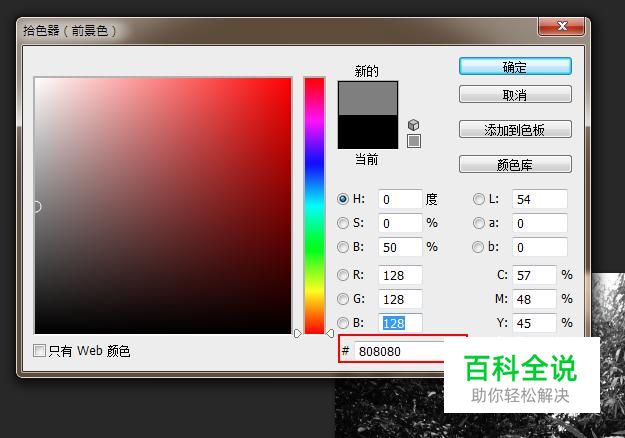Click the L field showing 54

click(539, 199)
